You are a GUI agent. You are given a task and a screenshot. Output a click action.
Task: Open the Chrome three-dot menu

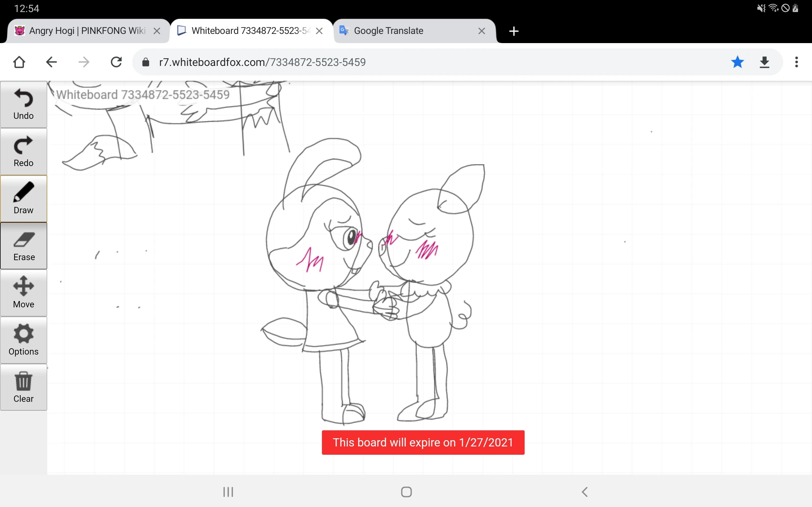coord(796,62)
